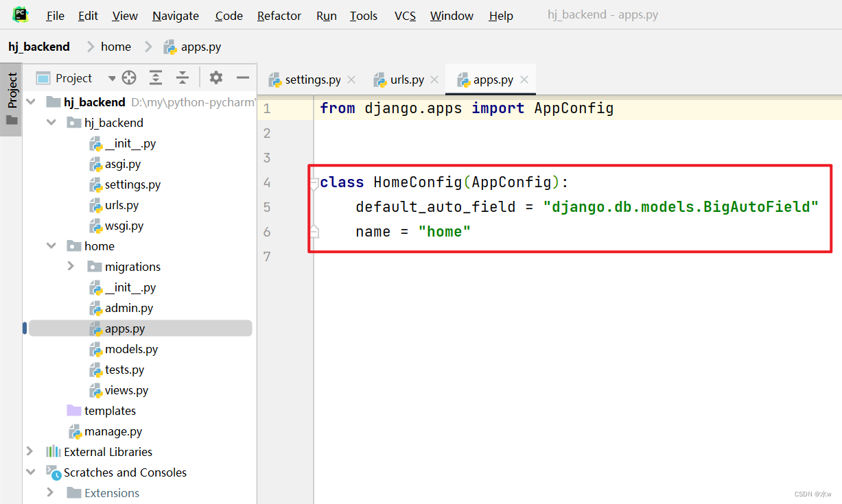Image resolution: width=842 pixels, height=504 pixels.
Task: Click the Collapse All icon in Project toolbar
Action: pyautogui.click(x=182, y=77)
